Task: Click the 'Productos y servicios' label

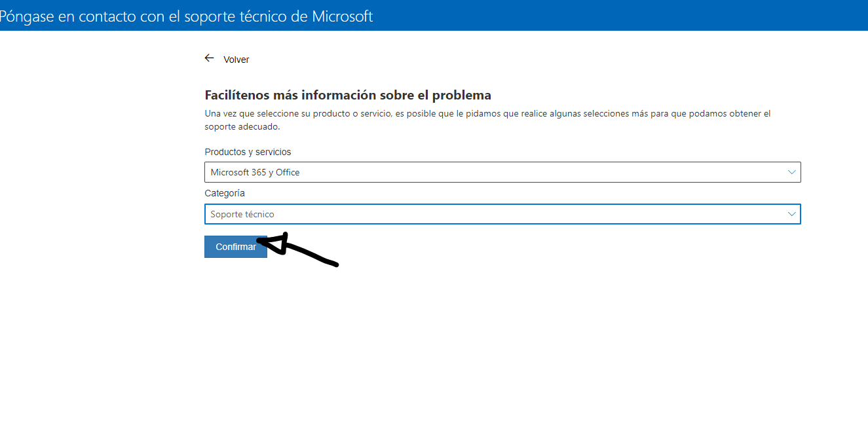Action: pos(248,152)
